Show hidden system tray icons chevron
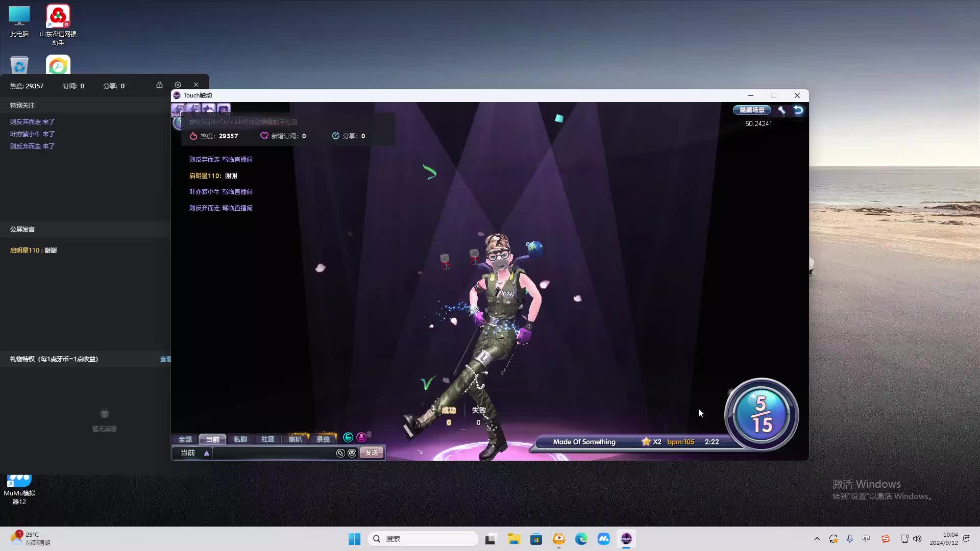Viewport: 980px width, 551px height. (817, 539)
